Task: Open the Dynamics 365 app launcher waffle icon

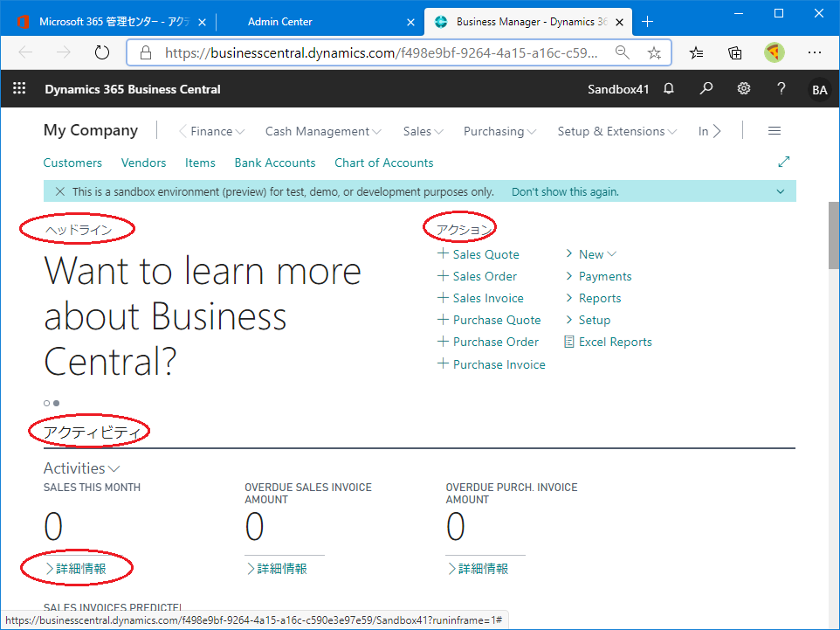Action: (19, 88)
